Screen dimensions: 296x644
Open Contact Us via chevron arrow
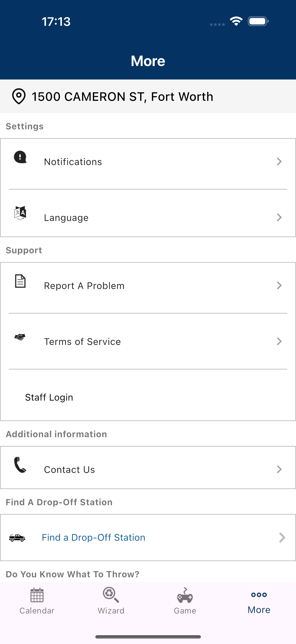point(279,469)
